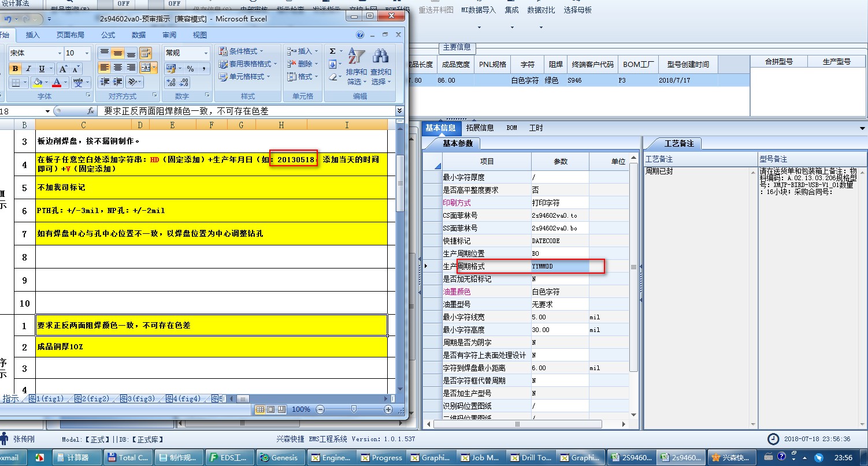This screenshot has height=466, width=868.
Task: Click the 生产周期格式 value YYMMDD
Action: pyautogui.click(x=560, y=266)
